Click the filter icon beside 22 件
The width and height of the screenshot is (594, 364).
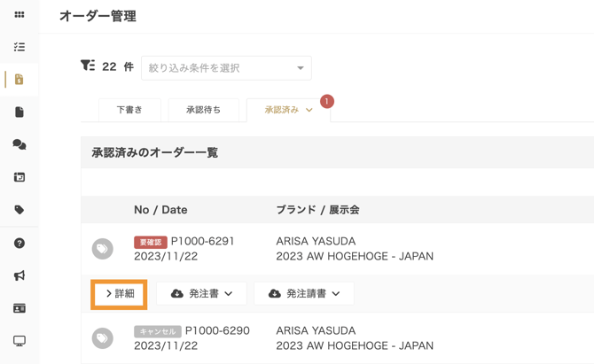pyautogui.click(x=88, y=66)
